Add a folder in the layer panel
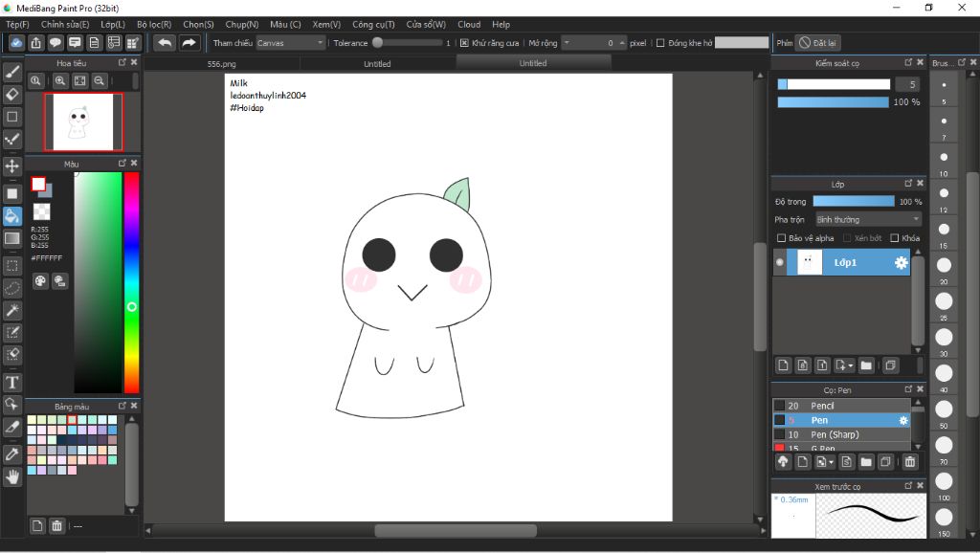 tap(865, 365)
